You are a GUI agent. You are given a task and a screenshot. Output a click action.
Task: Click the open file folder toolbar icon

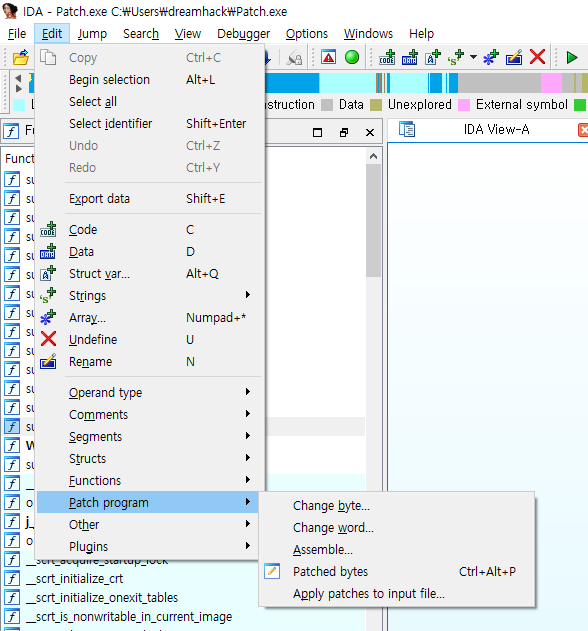21,57
